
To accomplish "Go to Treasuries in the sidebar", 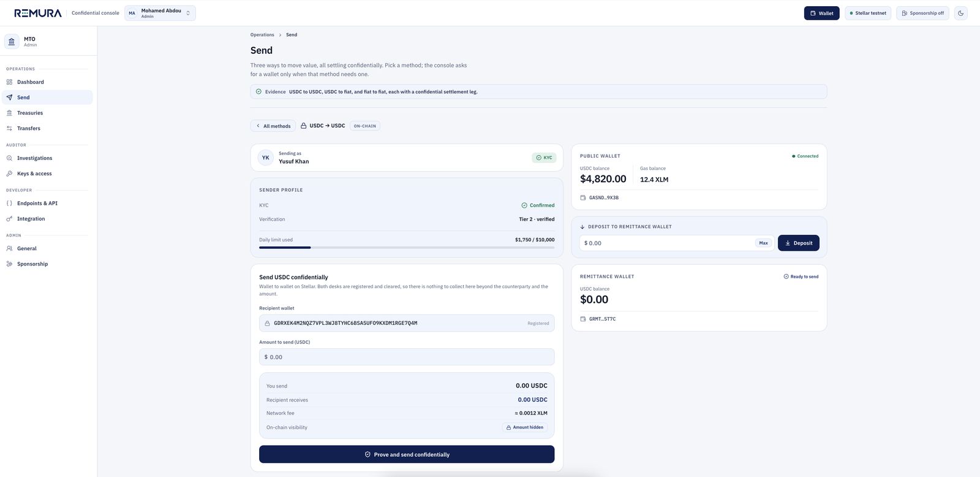I will pos(47,113).
